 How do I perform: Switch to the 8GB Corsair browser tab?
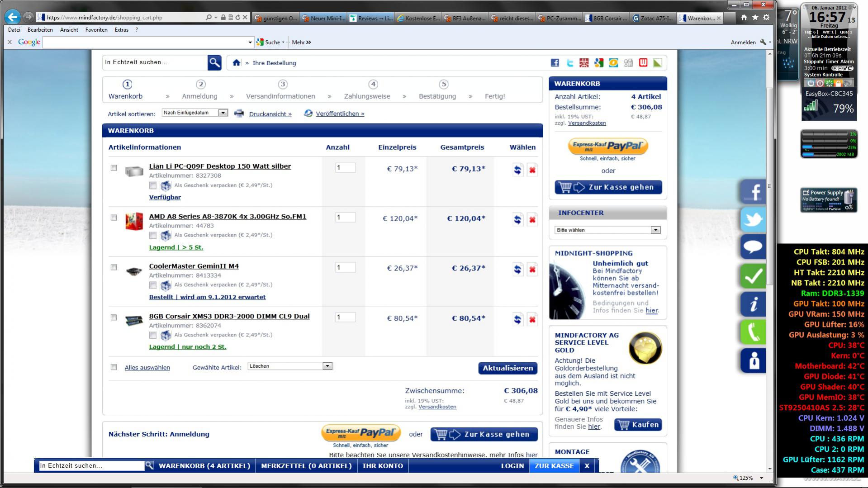pos(607,18)
